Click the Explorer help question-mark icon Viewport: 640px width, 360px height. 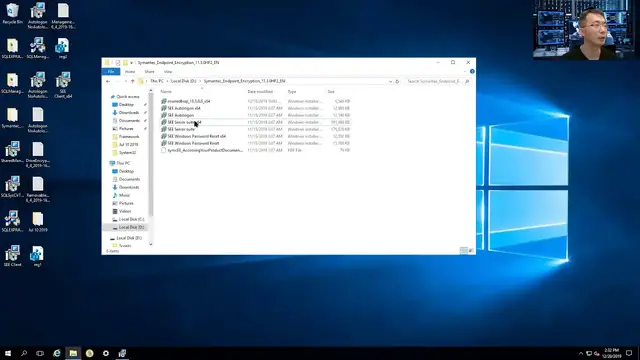click(472, 71)
